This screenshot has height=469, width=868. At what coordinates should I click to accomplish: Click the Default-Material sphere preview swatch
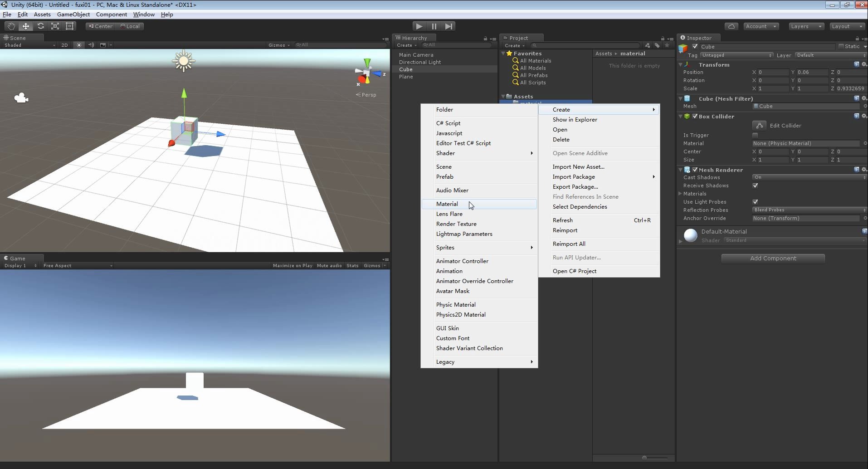[x=690, y=235]
